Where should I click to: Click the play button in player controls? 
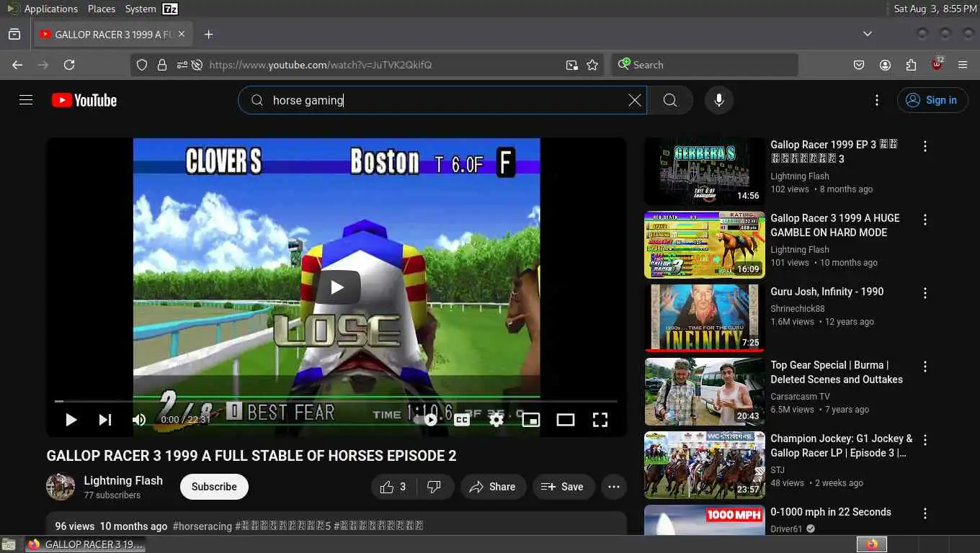point(71,419)
